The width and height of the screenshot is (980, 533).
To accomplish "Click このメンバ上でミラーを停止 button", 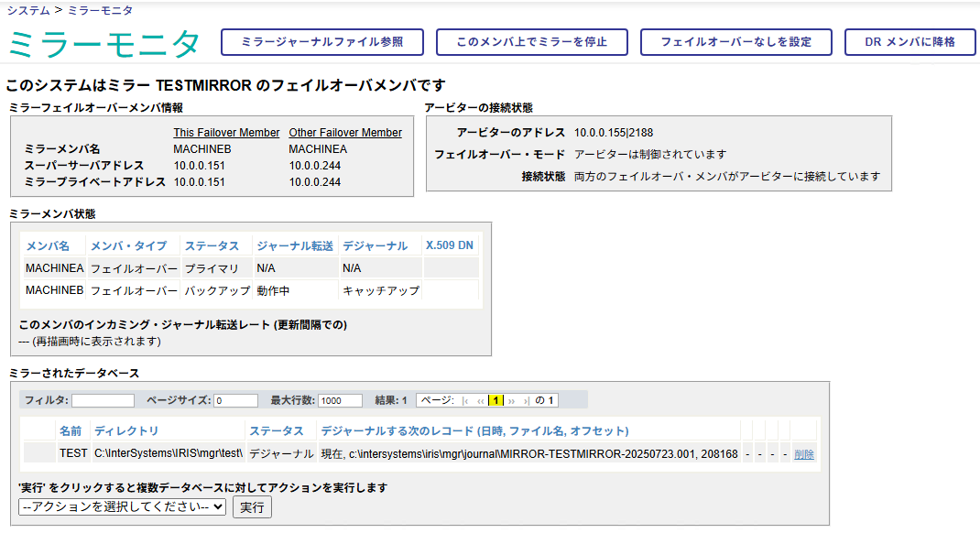I will click(531, 42).
